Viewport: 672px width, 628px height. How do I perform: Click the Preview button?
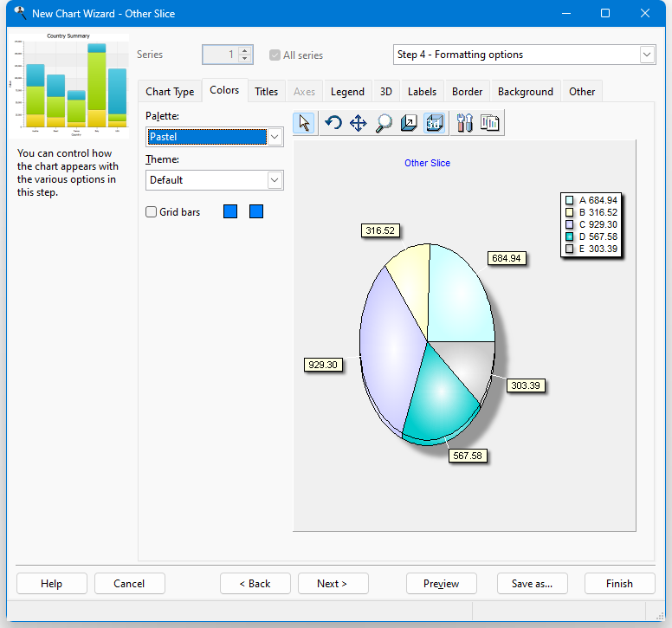pos(442,584)
